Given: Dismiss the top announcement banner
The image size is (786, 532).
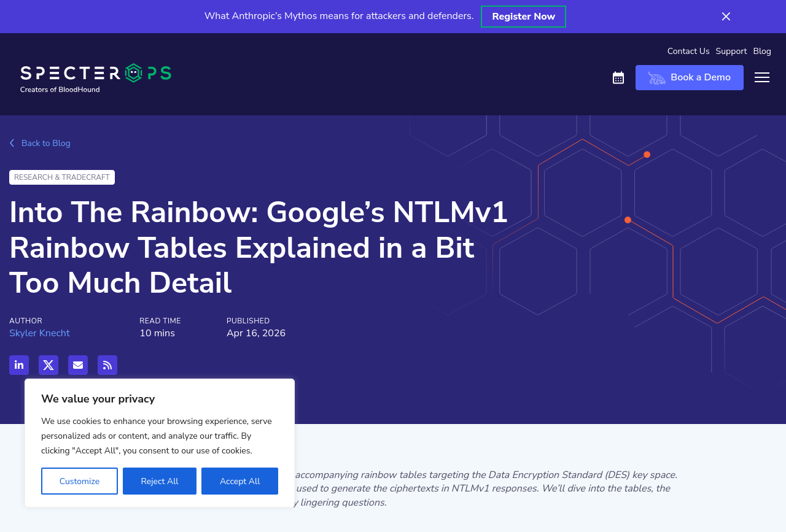Looking at the screenshot, I should click(726, 17).
